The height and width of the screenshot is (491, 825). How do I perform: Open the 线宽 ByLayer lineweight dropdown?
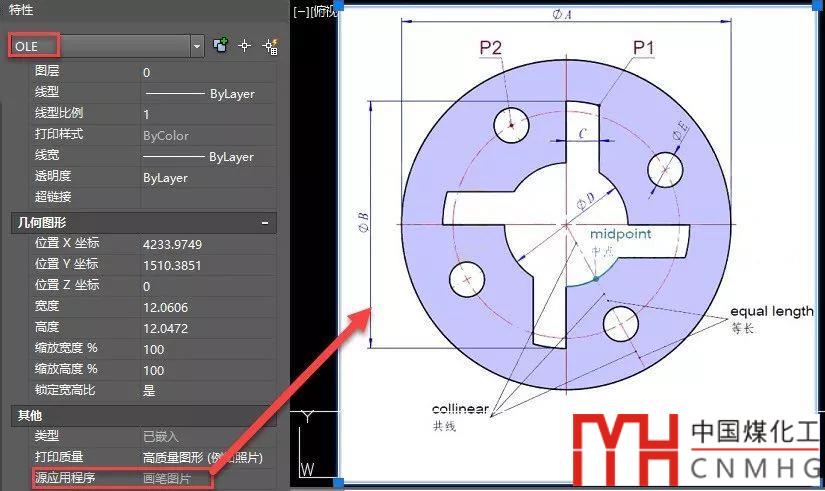(207, 157)
